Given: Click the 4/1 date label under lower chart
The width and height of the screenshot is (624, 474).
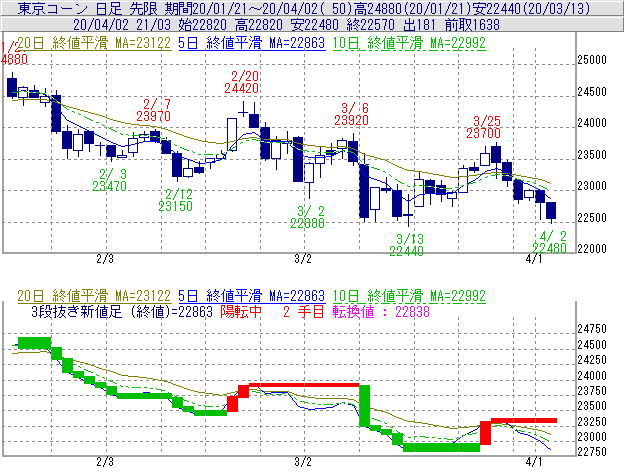Looking at the screenshot, I should point(534,462).
